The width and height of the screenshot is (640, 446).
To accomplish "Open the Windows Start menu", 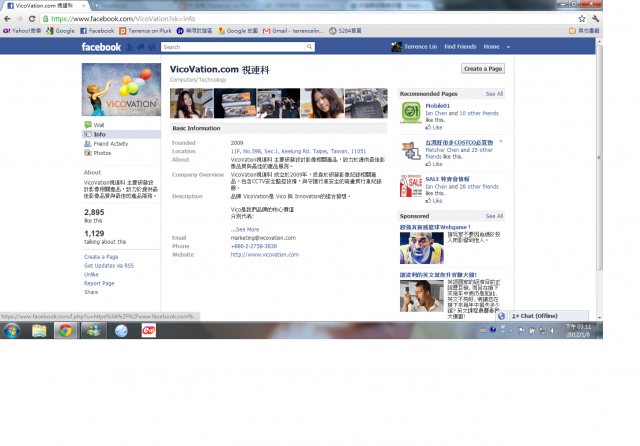I will pos(12,331).
